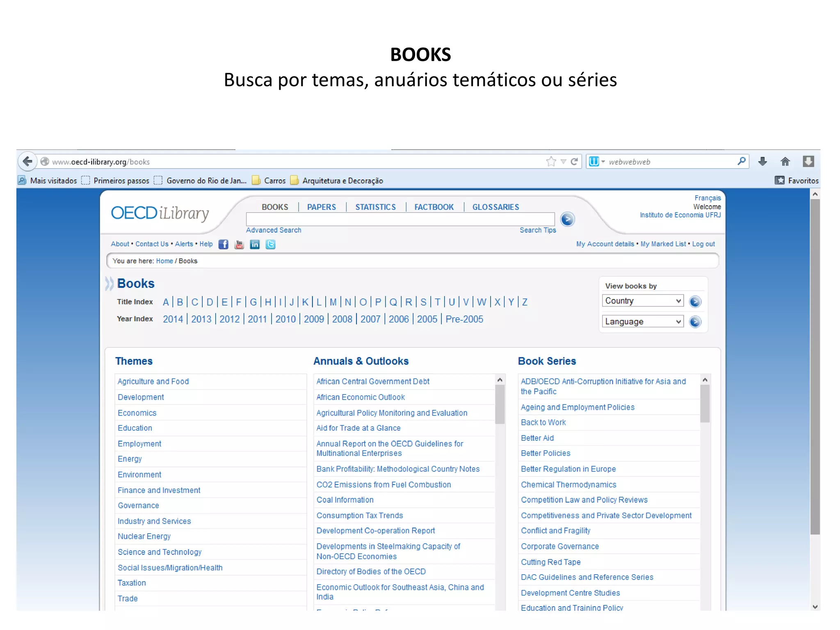
Task: Go to browser home icon
Action: pyautogui.click(x=785, y=162)
